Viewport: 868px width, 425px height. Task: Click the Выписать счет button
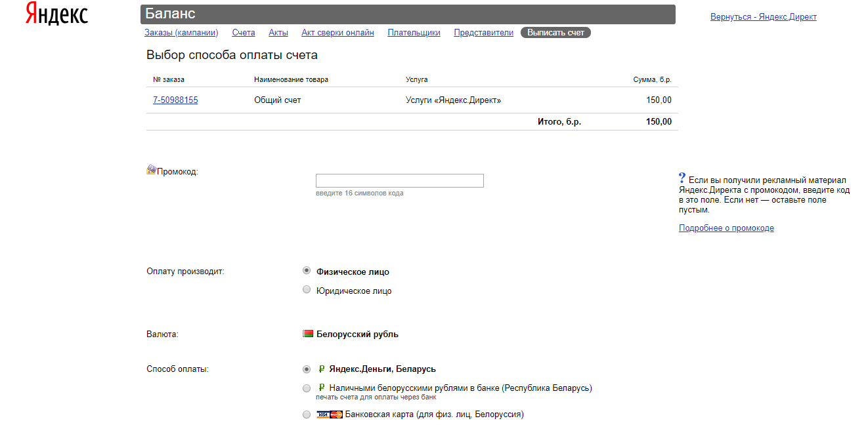point(555,33)
